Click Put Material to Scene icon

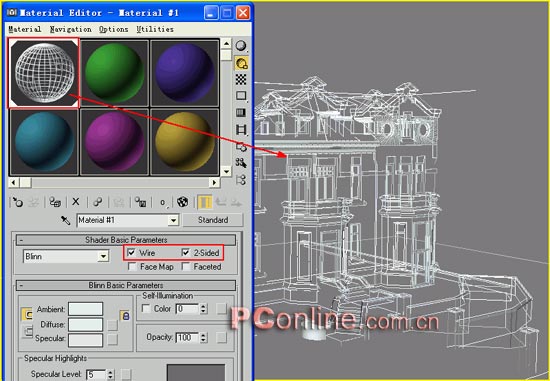(33, 202)
